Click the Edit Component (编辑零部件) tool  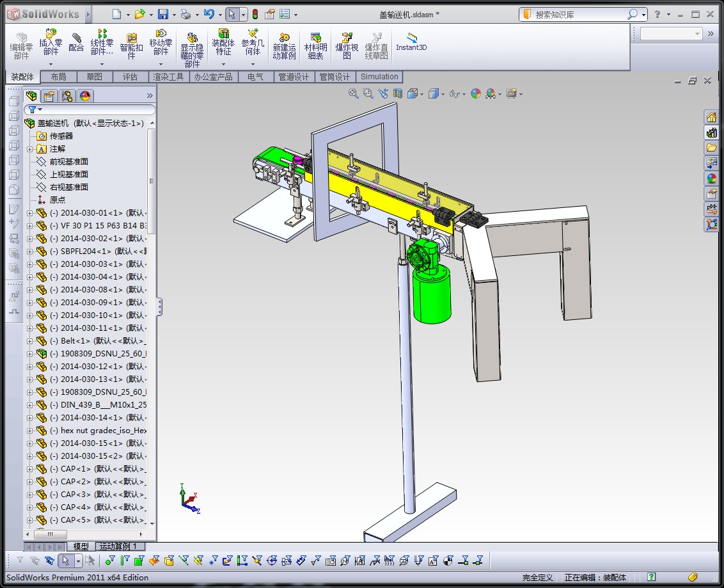21,46
